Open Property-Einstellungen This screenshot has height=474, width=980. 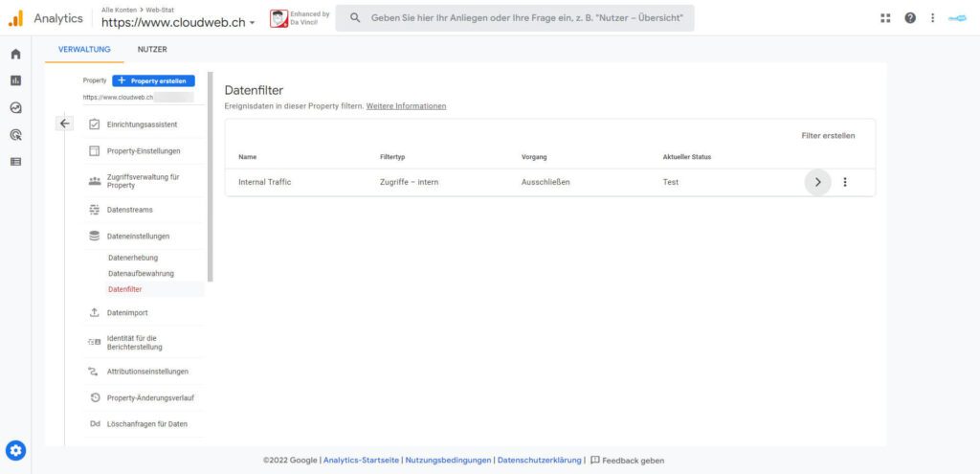click(x=144, y=150)
